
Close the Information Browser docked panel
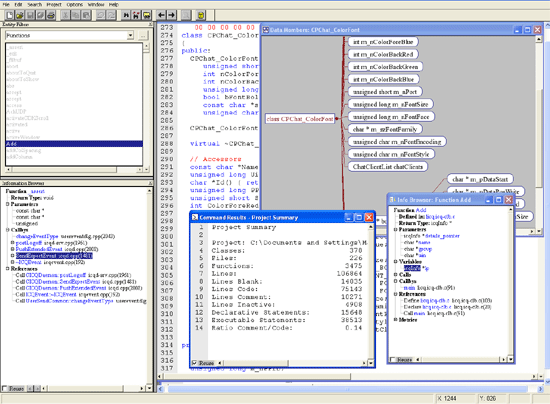[x=150, y=183]
